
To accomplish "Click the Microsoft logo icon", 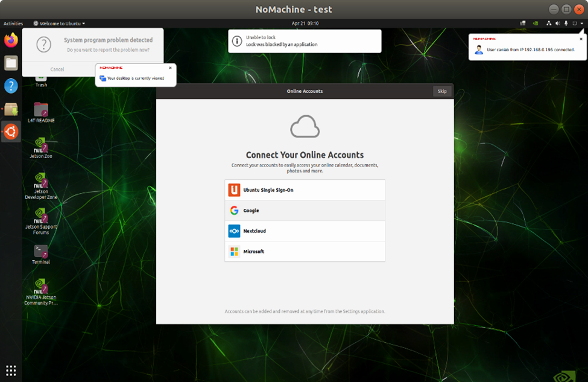I will (234, 252).
